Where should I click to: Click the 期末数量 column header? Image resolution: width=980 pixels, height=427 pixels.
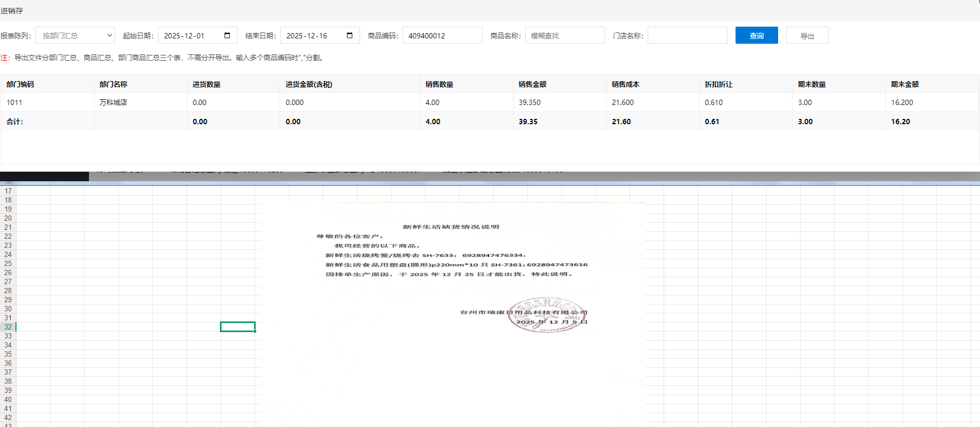(x=812, y=84)
